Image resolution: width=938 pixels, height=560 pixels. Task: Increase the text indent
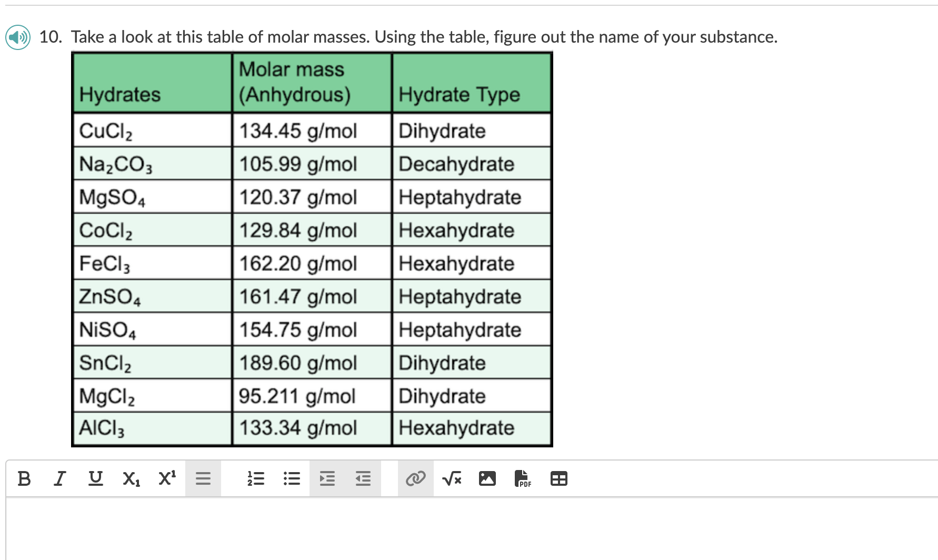pos(327,478)
